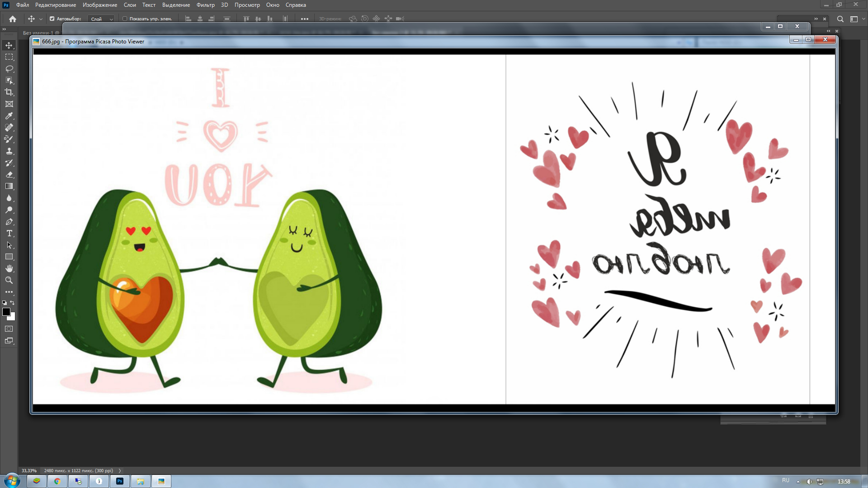Image resolution: width=868 pixels, height=488 pixels.
Task: Select the Rectangle shape tool
Action: 9,257
